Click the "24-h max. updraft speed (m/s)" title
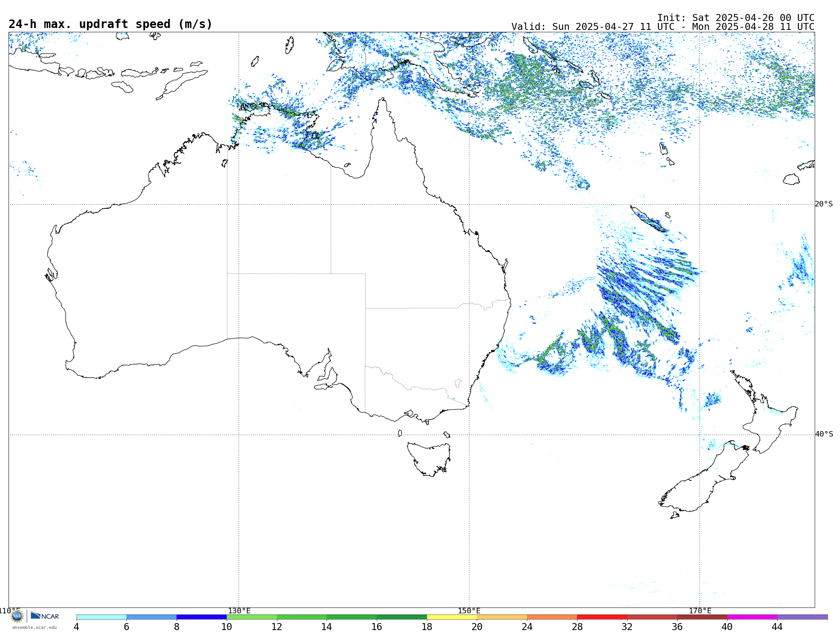The width and height of the screenshot is (840, 632). pos(110,24)
